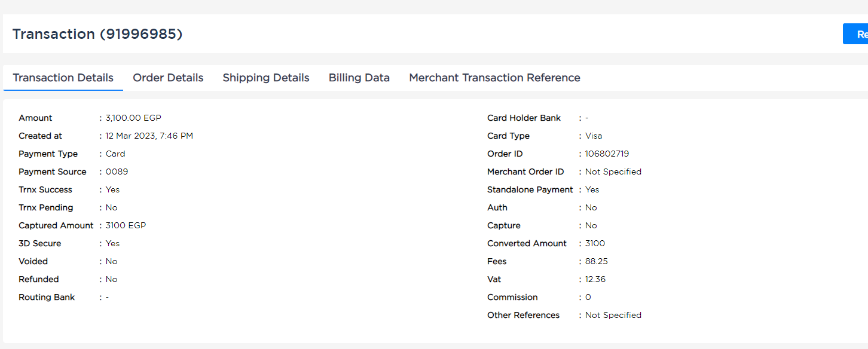The image size is (868, 349).
Task: Click the Converted Amount value 3100
Action: point(595,243)
